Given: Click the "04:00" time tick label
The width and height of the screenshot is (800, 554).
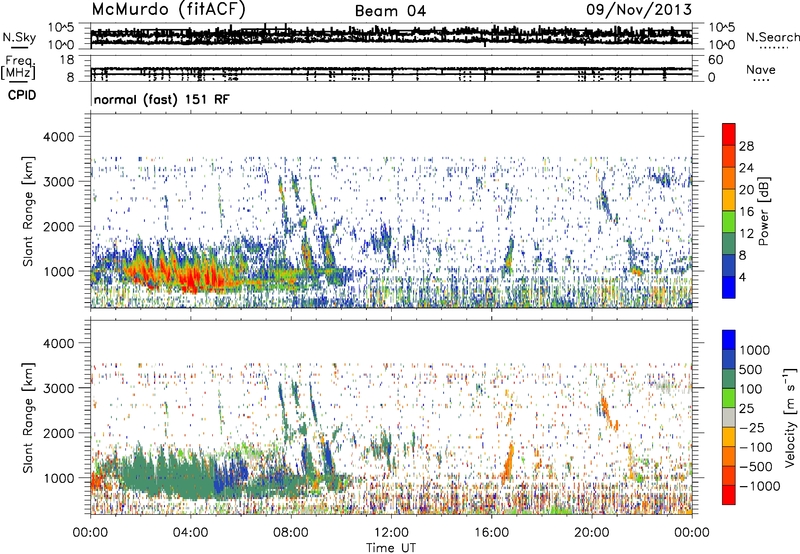Looking at the screenshot, I should pyautogui.click(x=190, y=533).
